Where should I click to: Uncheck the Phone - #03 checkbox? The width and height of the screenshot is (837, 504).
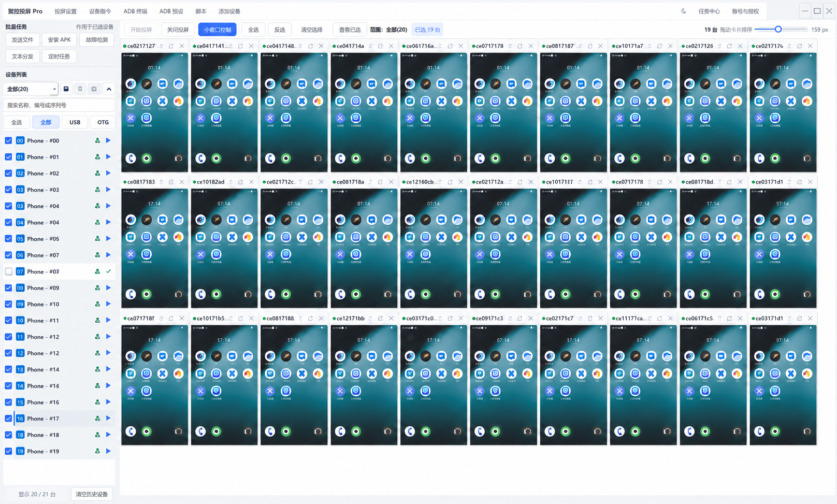(8, 190)
